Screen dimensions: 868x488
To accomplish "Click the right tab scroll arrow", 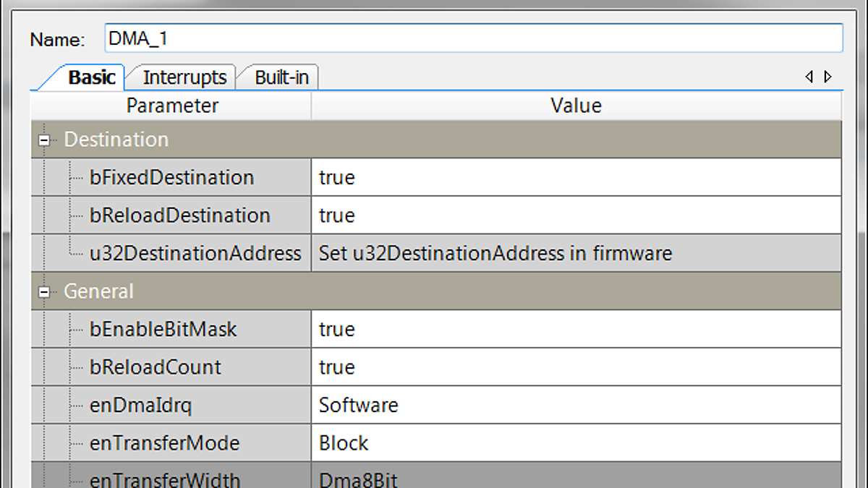I will [827, 77].
